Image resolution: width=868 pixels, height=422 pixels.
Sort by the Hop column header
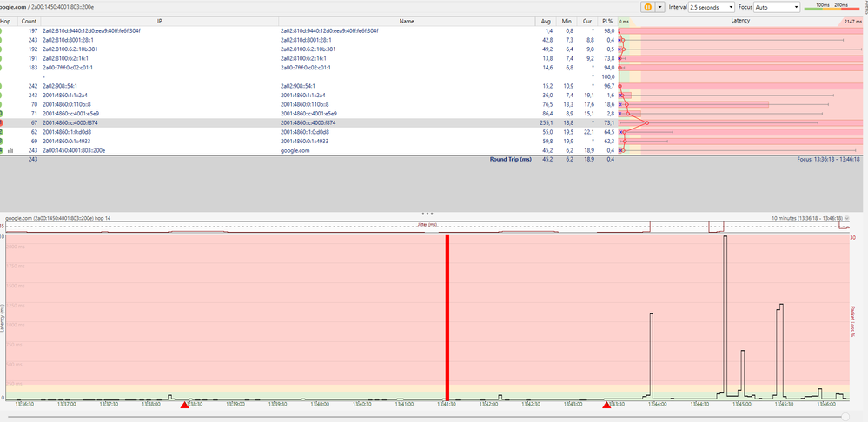(x=5, y=21)
